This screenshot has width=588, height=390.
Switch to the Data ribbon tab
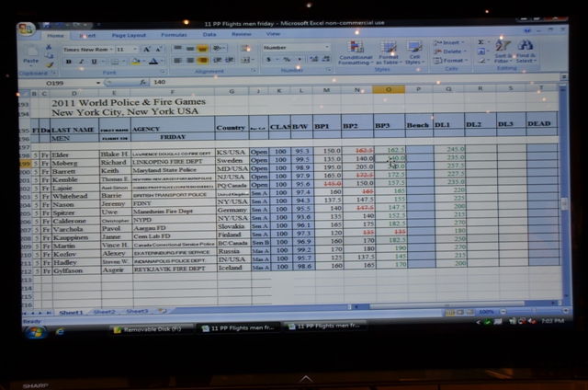coord(209,35)
